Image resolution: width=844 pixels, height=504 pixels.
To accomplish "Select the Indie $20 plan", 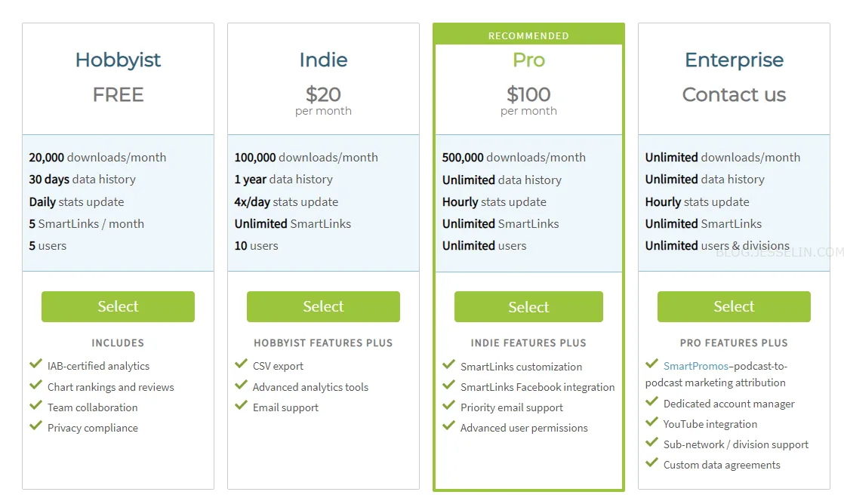I will [x=323, y=306].
